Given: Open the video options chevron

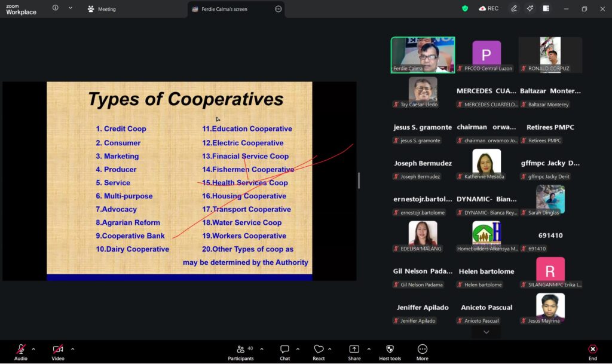Looking at the screenshot, I should [72, 349].
